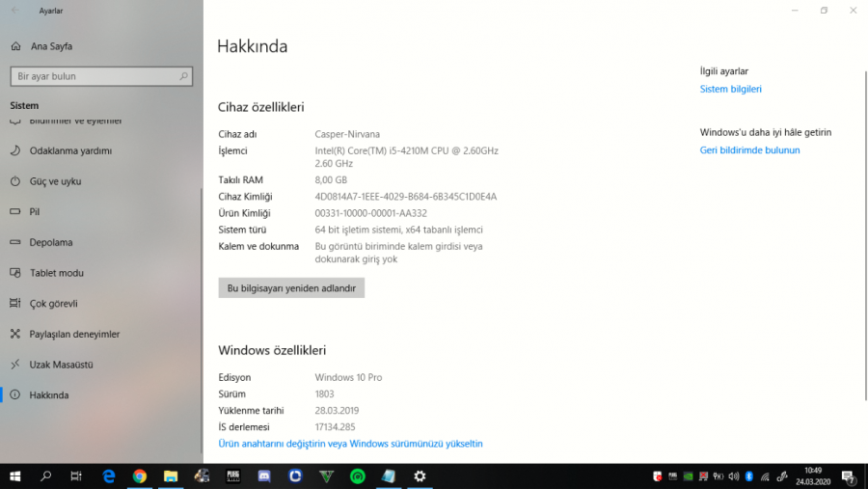Open Task View on taskbar
The height and width of the screenshot is (489, 868).
[76, 476]
